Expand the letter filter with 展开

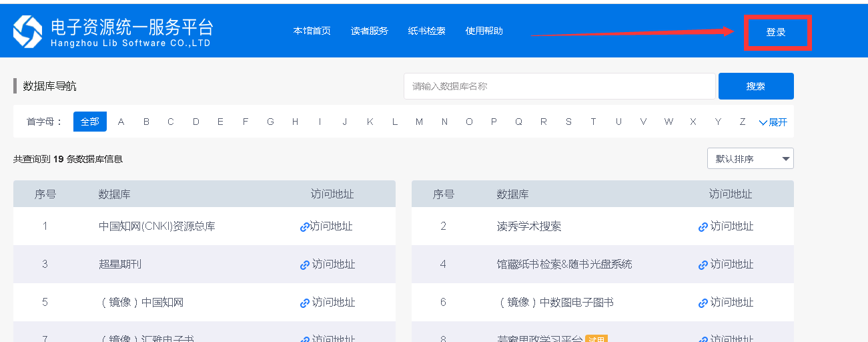[773, 122]
